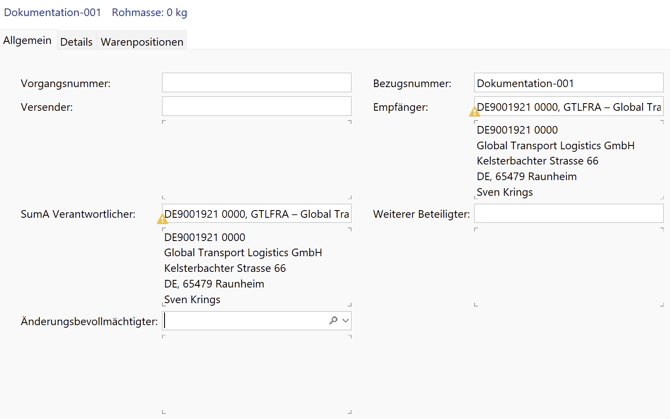Click the empty address box below Versender
The image size is (670, 419).
(x=256, y=160)
